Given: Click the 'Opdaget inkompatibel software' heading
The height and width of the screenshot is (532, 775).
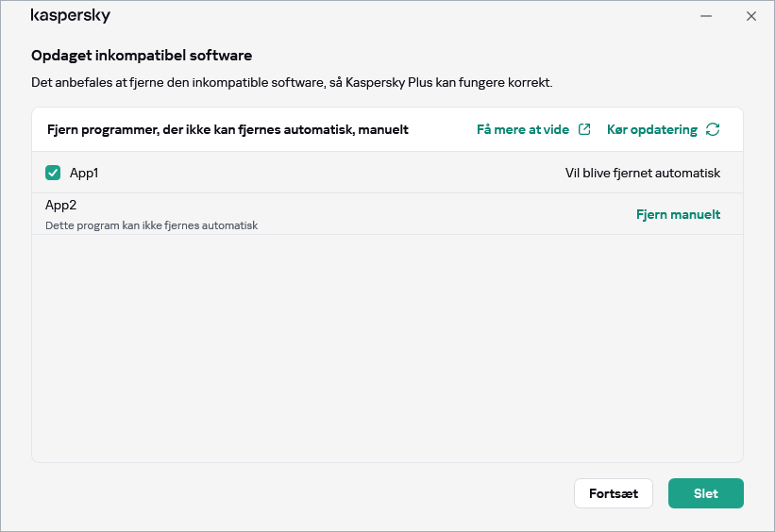Looking at the screenshot, I should point(142,56).
